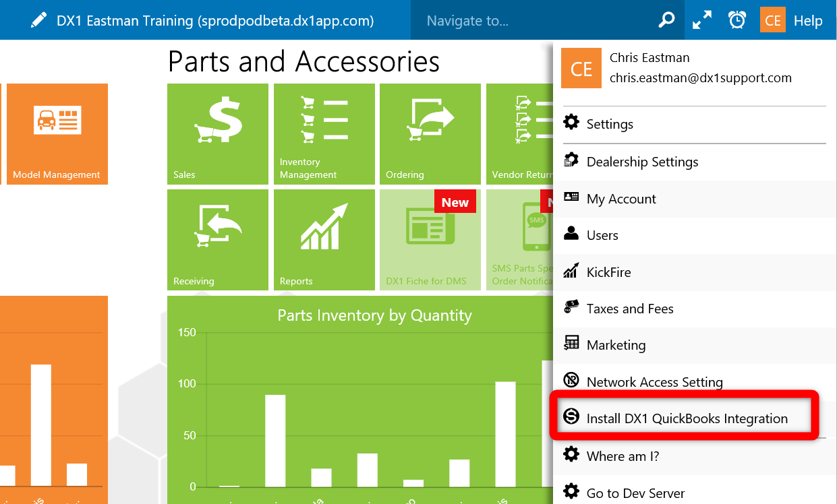
Task: Toggle fullscreen with the expand arrows icon
Action: coord(702,20)
